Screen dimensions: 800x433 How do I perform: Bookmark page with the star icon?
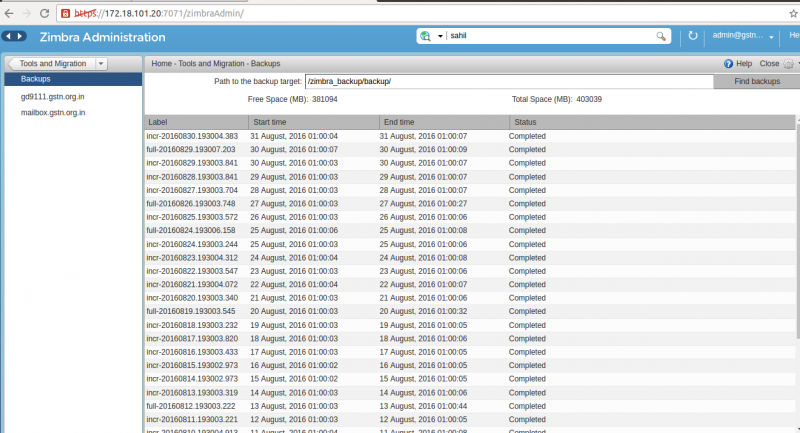click(x=793, y=13)
